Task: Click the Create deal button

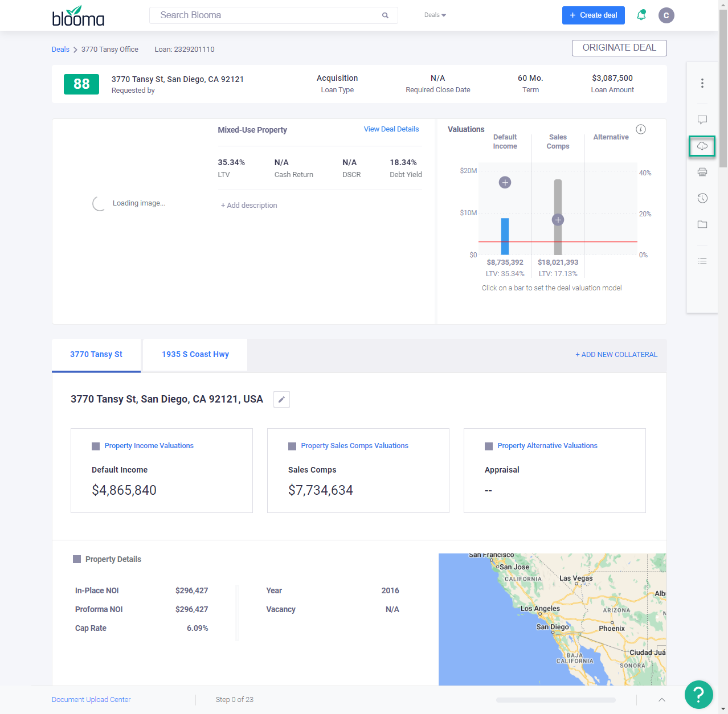Action: (x=593, y=15)
